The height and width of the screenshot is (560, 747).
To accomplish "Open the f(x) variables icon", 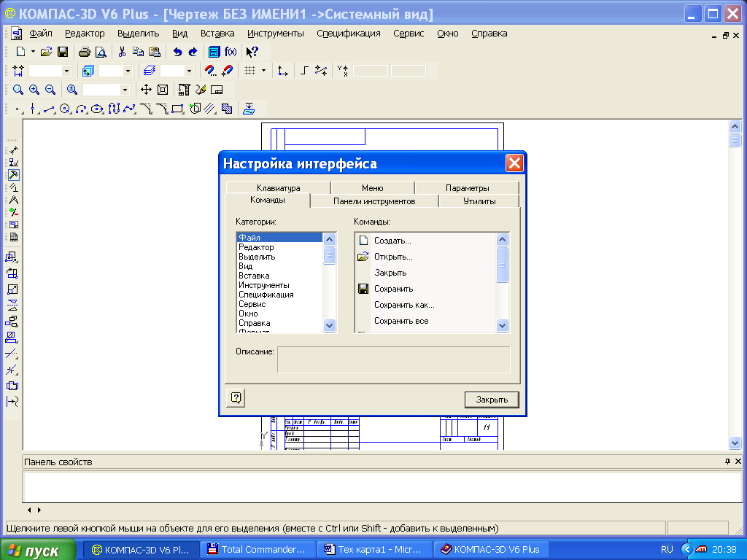I will click(x=231, y=52).
